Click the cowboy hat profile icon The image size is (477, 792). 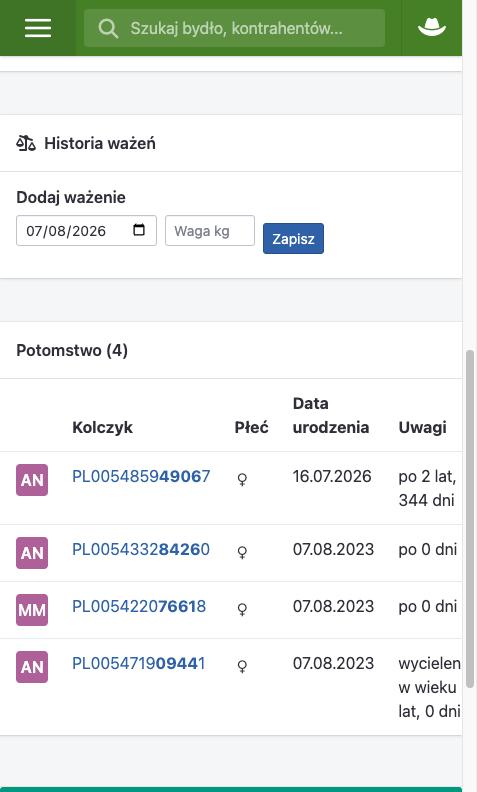point(432,27)
